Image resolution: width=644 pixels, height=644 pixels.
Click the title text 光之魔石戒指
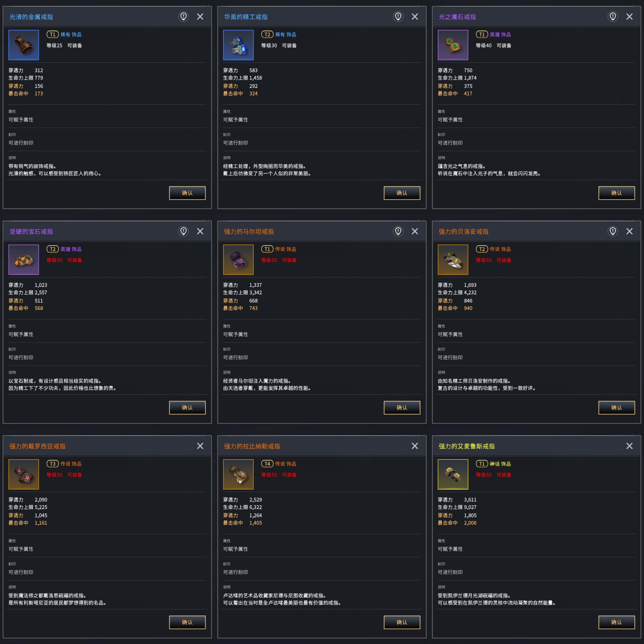coord(457,17)
